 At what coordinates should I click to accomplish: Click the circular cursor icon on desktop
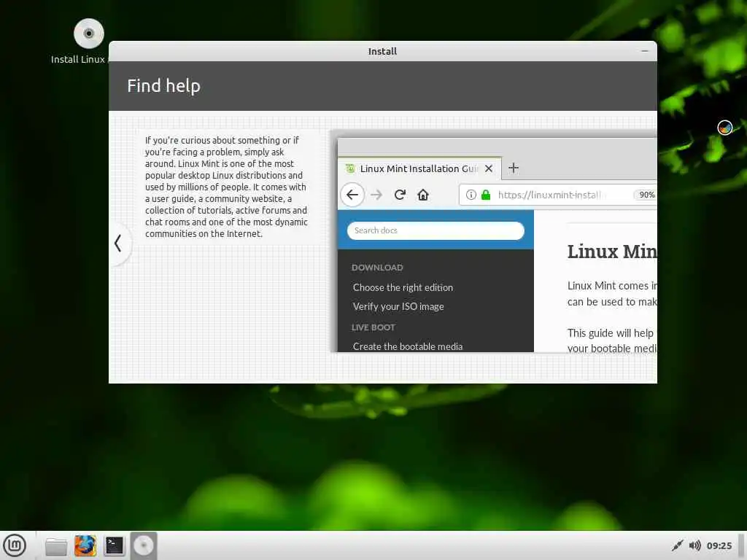click(x=724, y=128)
